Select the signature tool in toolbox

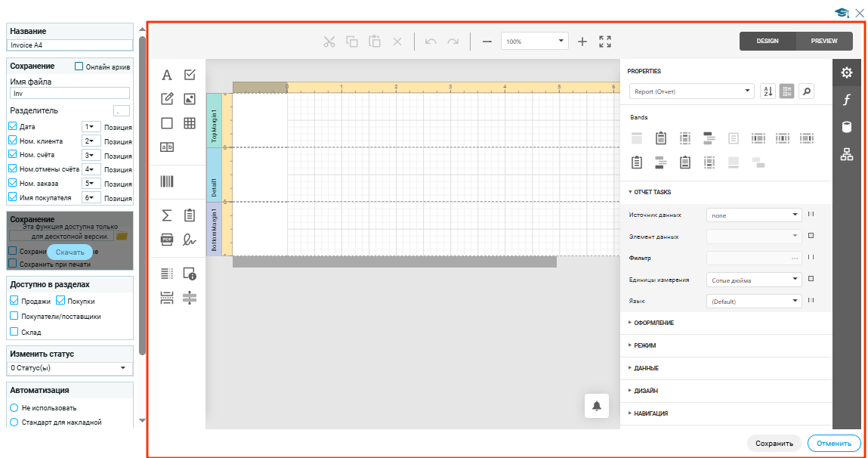[190, 240]
